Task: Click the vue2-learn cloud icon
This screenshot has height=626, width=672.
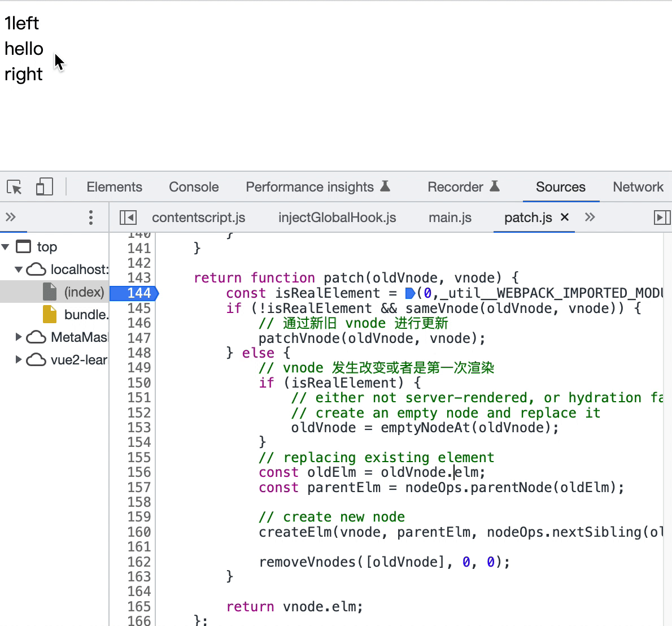Action: (x=36, y=359)
